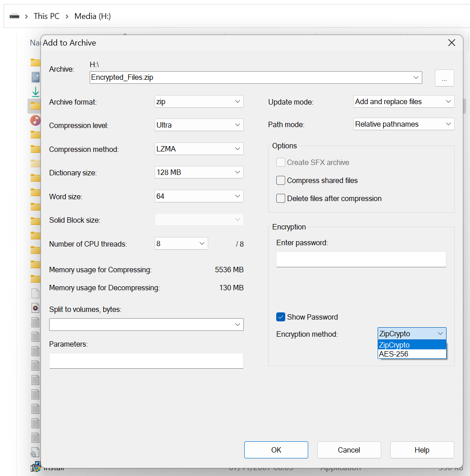The image size is (470, 476).
Task: Open the Compression level dropdown
Action: click(x=199, y=125)
